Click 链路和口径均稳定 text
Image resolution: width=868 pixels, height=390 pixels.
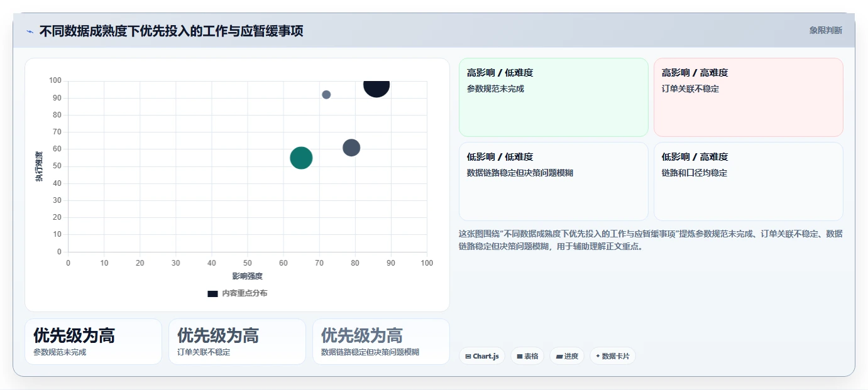(x=695, y=173)
